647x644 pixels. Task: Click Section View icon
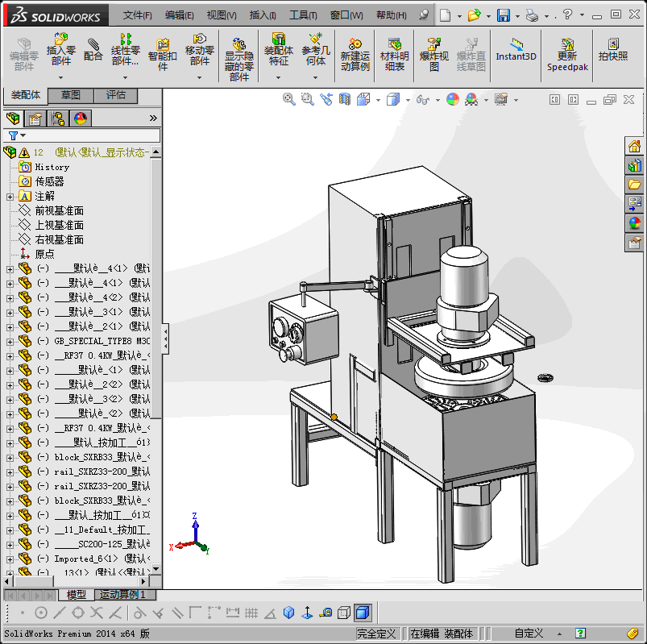345,99
